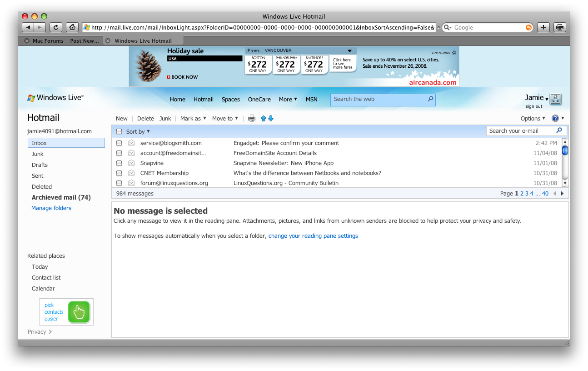Click the blue down arrow icon
Screen dimensions: 588x371
(271, 119)
